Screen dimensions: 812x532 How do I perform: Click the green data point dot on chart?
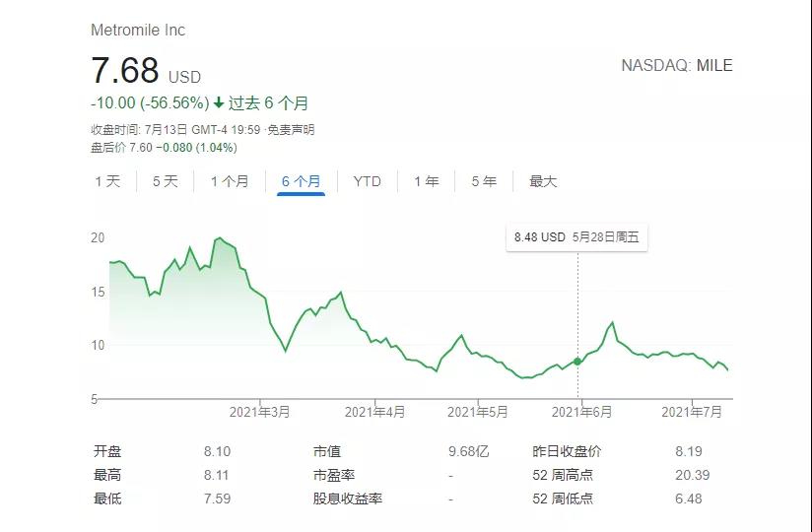tap(577, 362)
